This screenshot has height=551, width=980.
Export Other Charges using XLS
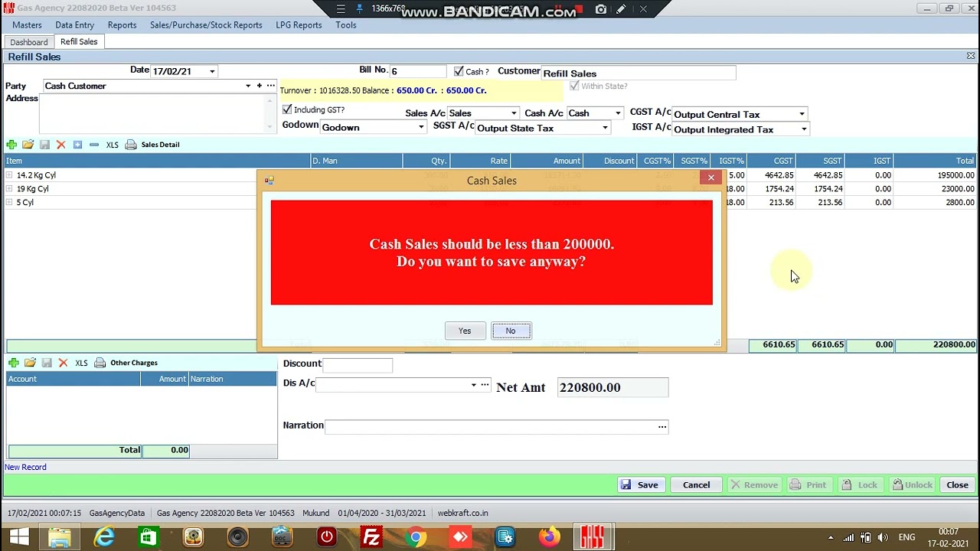pos(81,363)
